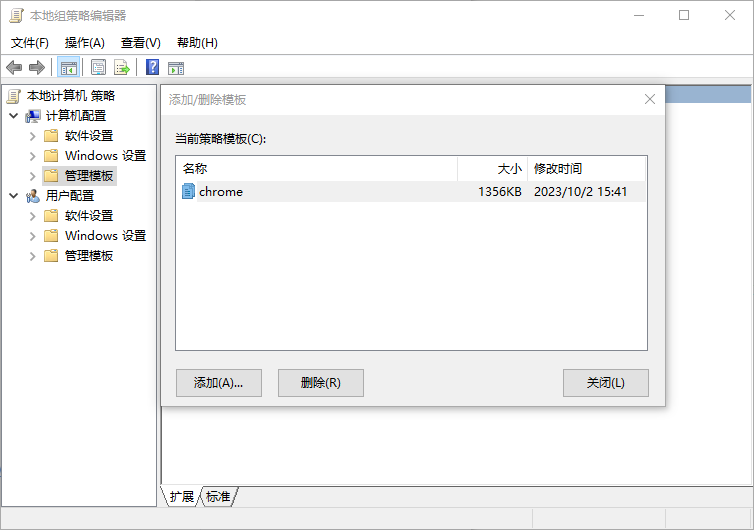Click the Back arrow toolbar icon
The image size is (754, 530).
pos(14,67)
